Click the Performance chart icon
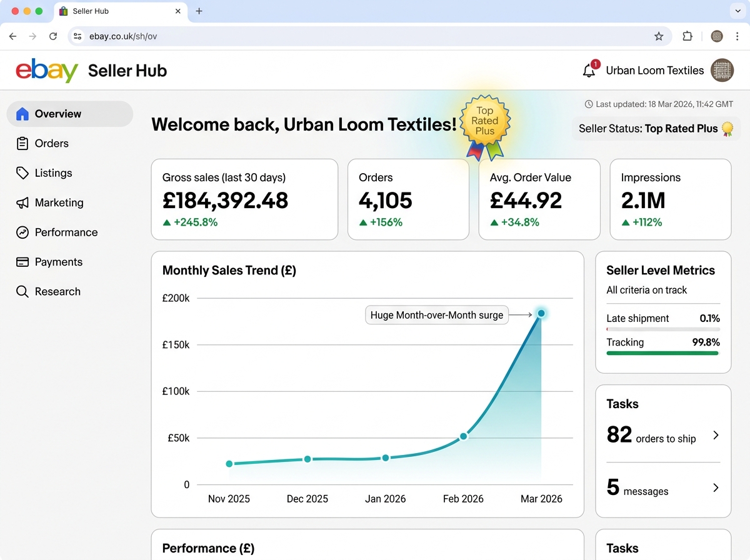750x560 pixels. coord(22,232)
